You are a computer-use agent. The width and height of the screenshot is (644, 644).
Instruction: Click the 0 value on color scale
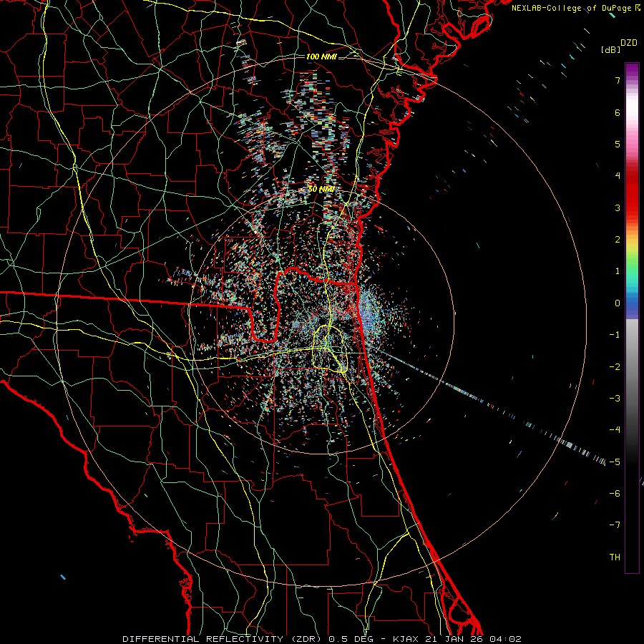(x=618, y=303)
